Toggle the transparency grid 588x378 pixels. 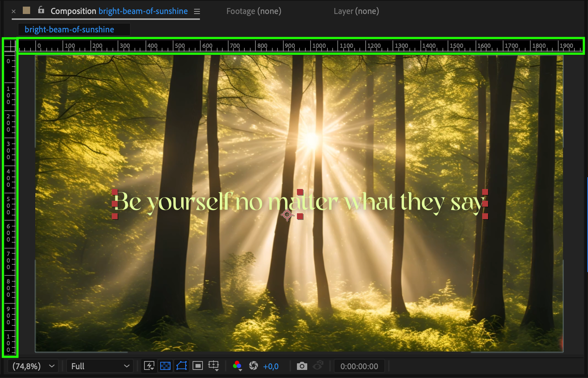[x=165, y=366]
